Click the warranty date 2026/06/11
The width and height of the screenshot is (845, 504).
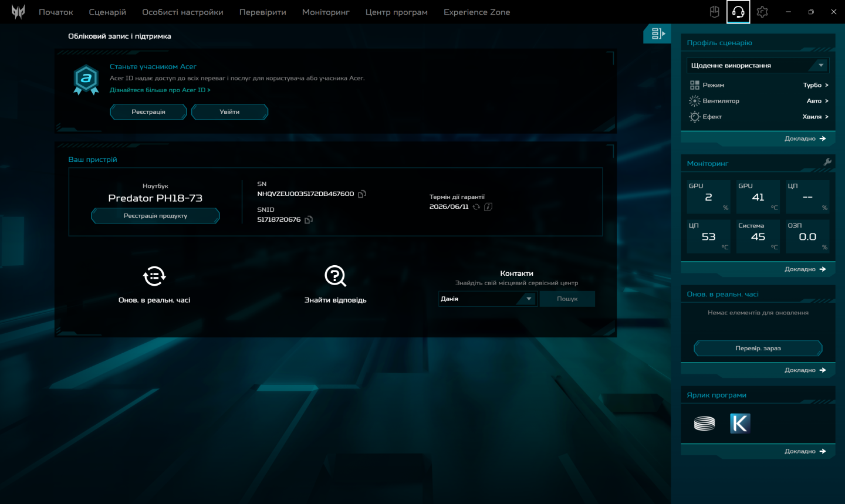(x=449, y=207)
